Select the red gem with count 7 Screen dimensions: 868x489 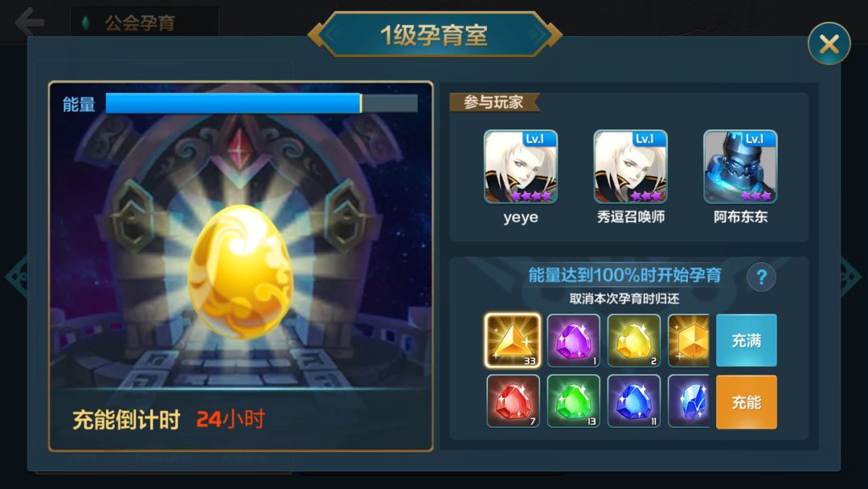513,401
